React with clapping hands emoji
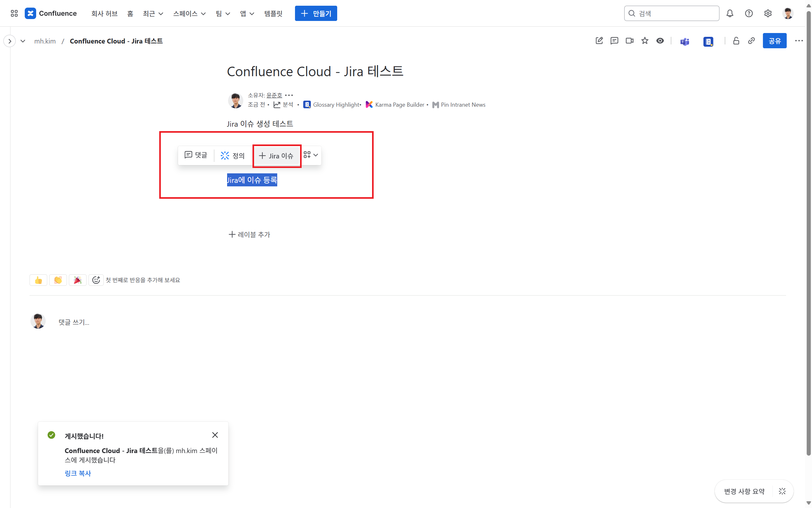812x508 pixels. [x=58, y=280]
